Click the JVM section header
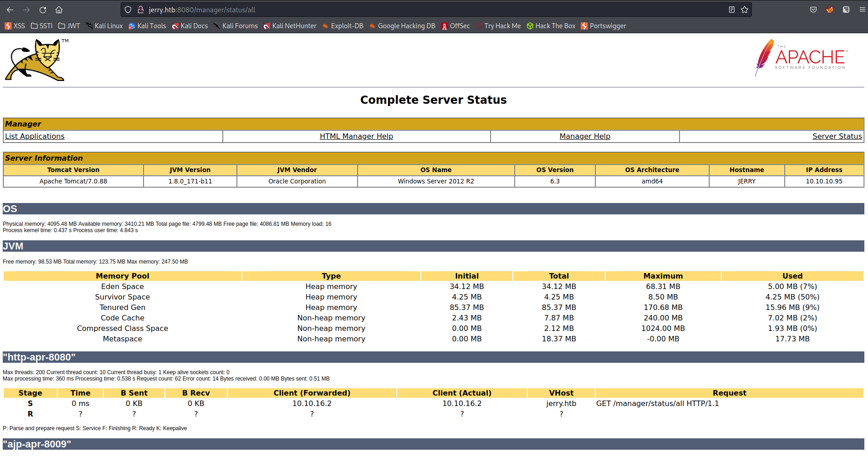 pyautogui.click(x=434, y=246)
